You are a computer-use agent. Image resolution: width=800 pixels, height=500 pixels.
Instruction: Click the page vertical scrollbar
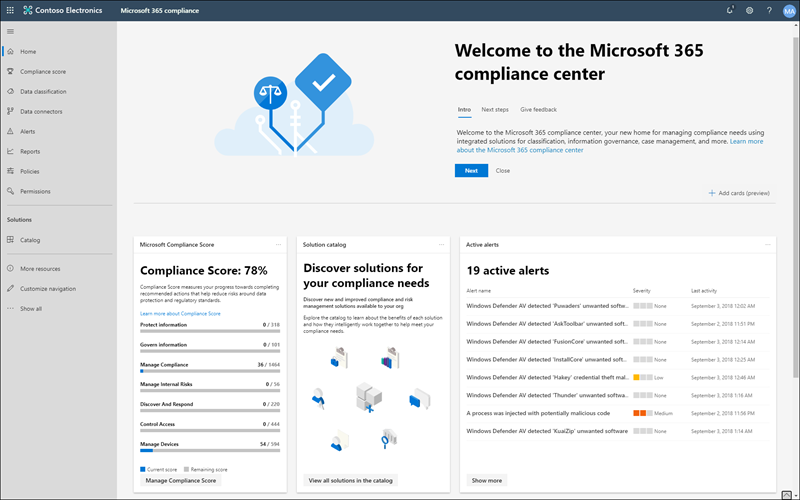click(795, 207)
